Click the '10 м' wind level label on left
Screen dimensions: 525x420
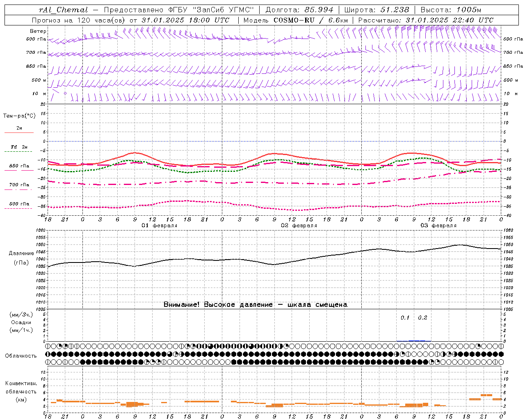click(x=39, y=94)
